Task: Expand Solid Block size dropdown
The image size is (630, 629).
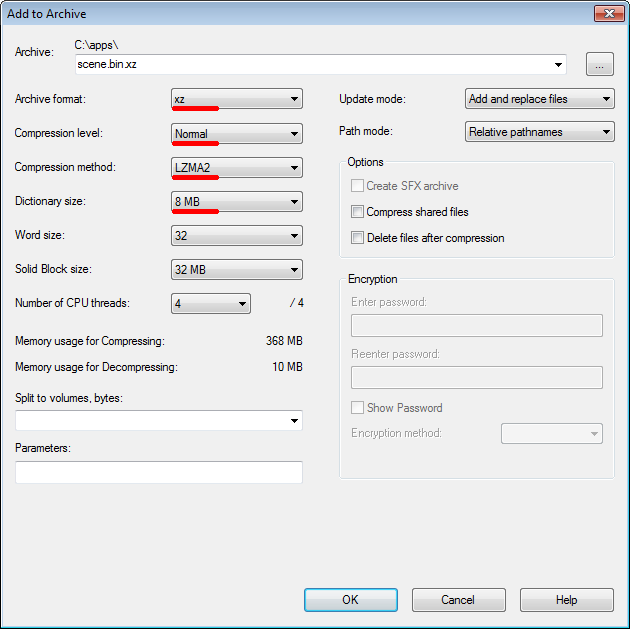Action: pyautogui.click(x=237, y=269)
